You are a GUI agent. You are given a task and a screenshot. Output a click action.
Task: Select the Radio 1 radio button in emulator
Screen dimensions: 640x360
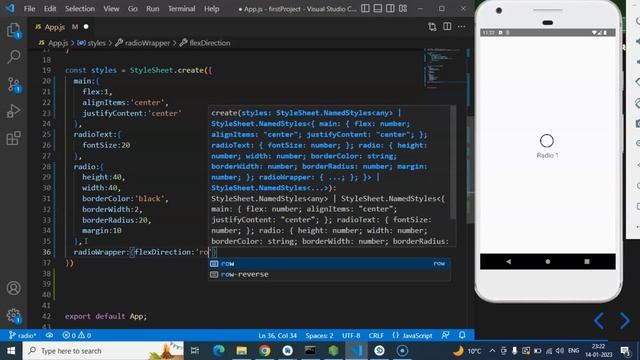coord(547,141)
